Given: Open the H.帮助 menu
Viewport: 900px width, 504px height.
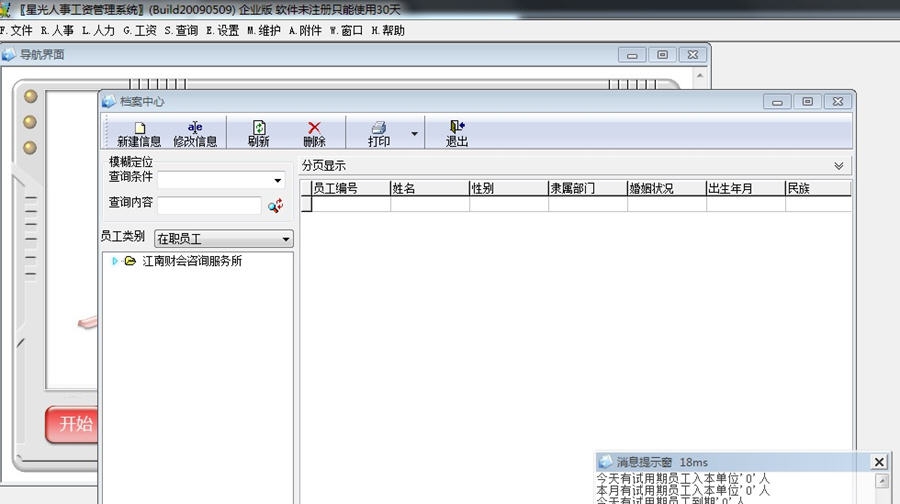Looking at the screenshot, I should pos(388,30).
